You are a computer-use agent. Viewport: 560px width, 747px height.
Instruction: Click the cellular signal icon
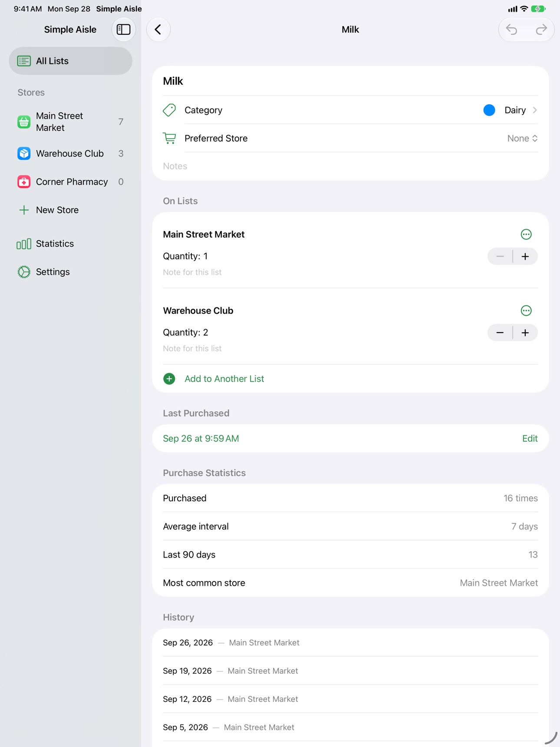click(513, 9)
